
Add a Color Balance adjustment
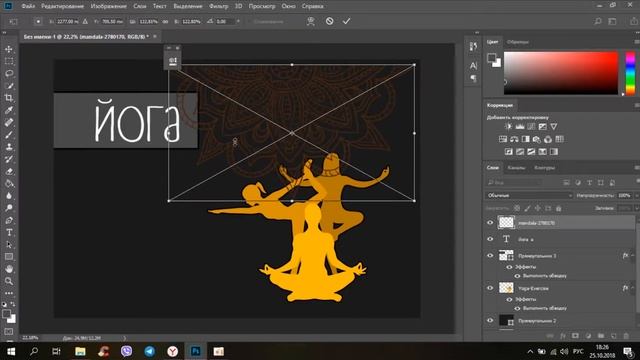tap(514, 139)
